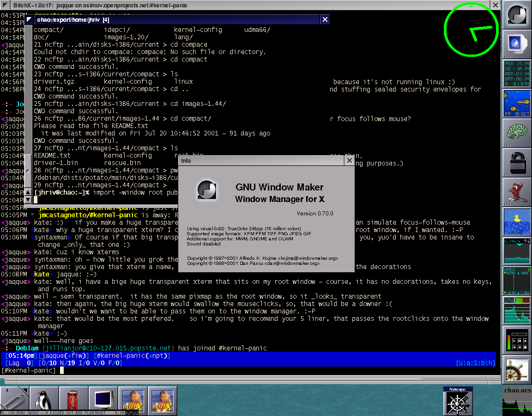Open the fish aquarium clock dockapp

point(517,103)
